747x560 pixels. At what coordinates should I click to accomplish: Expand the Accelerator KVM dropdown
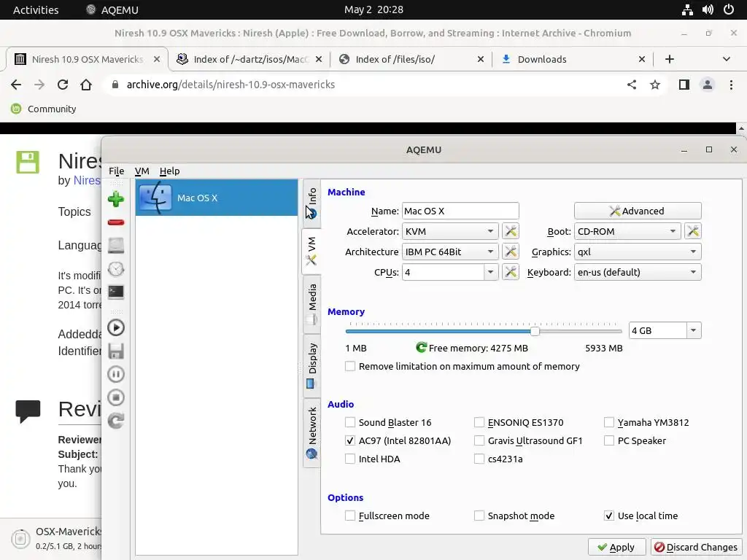[450, 231]
